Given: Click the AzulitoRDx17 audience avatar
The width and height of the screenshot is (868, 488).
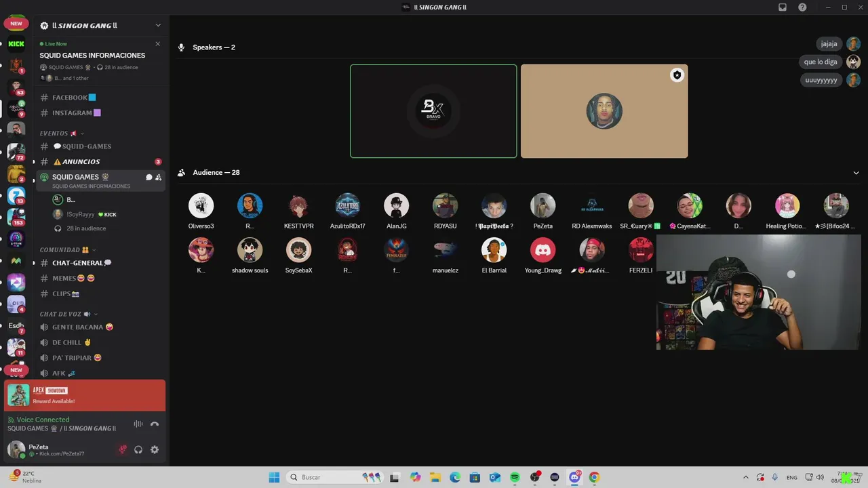Looking at the screenshot, I should (347, 206).
